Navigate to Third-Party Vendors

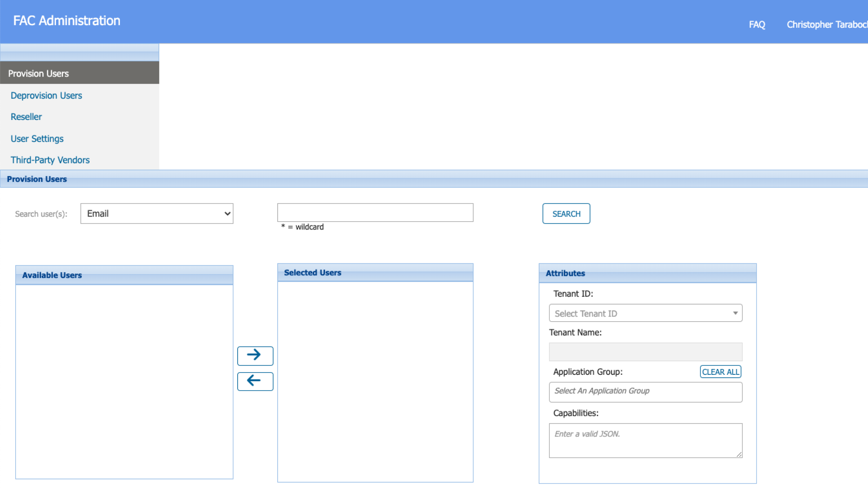50,160
